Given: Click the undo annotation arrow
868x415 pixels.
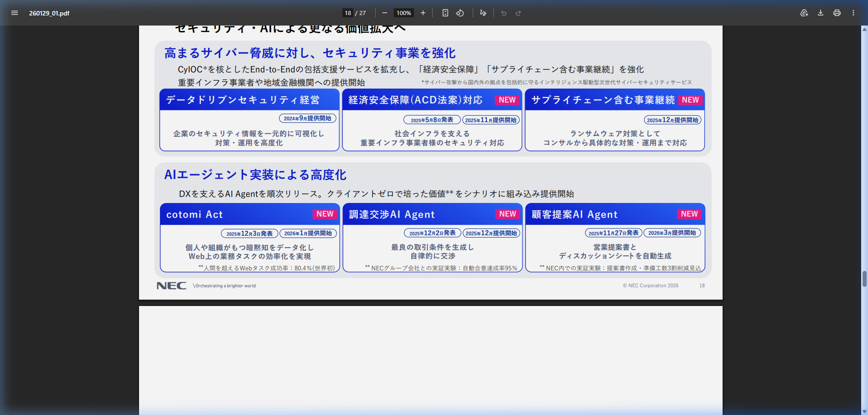Looking at the screenshot, I should [503, 13].
